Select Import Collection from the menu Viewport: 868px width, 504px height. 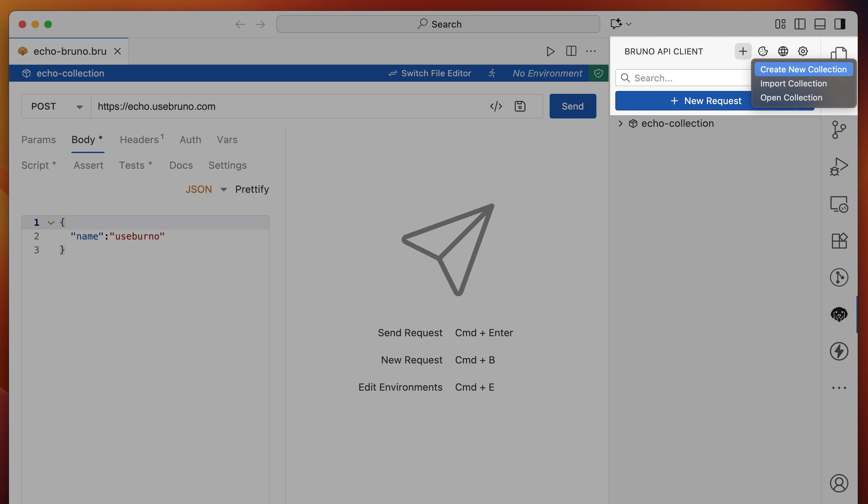[x=793, y=83]
